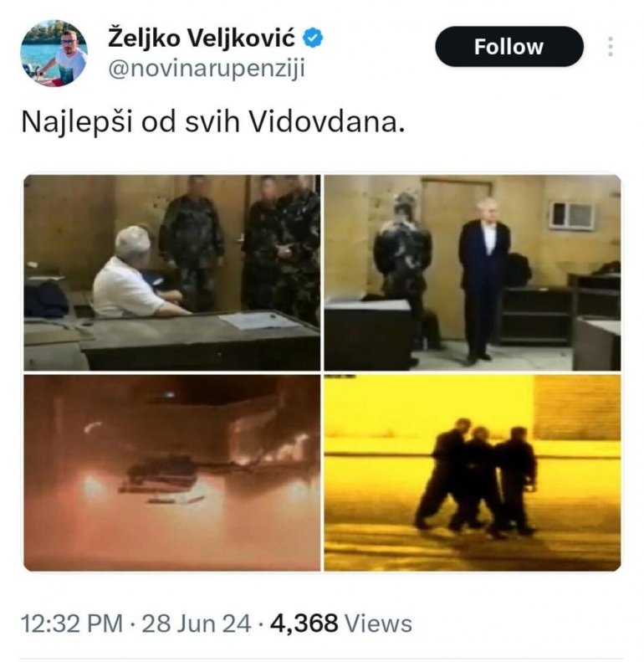View the fiery night vehicle photo
The width and height of the screenshot is (644, 662).
tap(171, 473)
